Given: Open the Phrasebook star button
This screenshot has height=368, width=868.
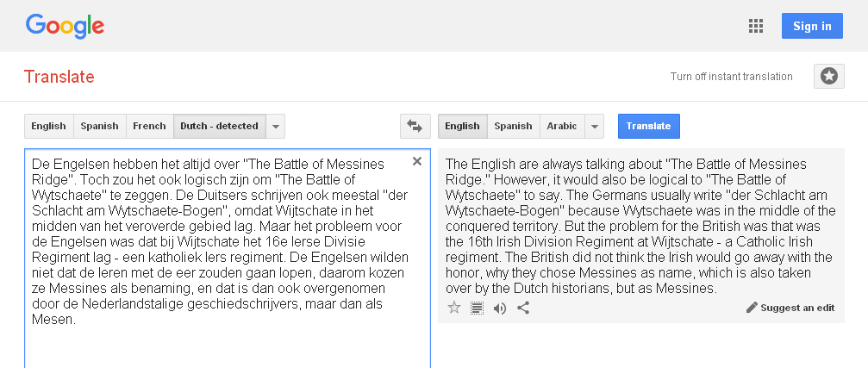Looking at the screenshot, I should tap(828, 77).
